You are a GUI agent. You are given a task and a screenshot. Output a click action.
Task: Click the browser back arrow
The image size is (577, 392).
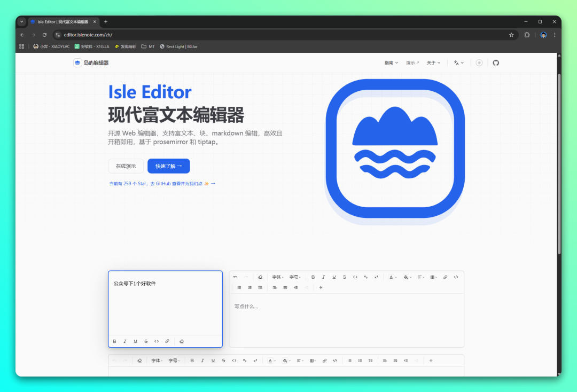(22, 35)
